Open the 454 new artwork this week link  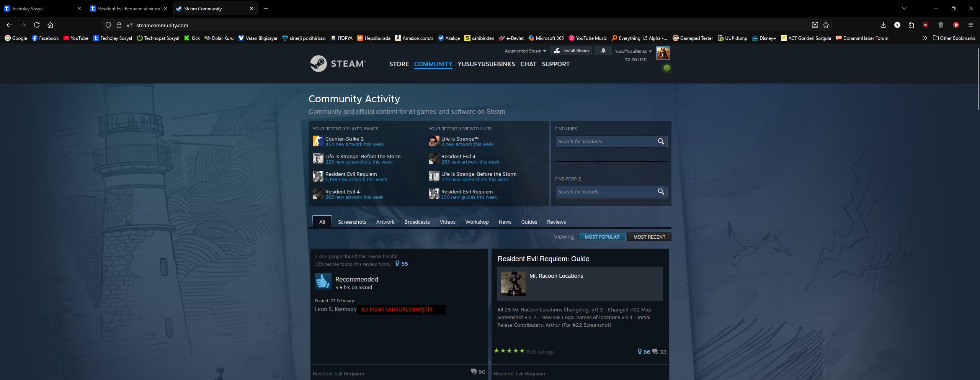354,144
